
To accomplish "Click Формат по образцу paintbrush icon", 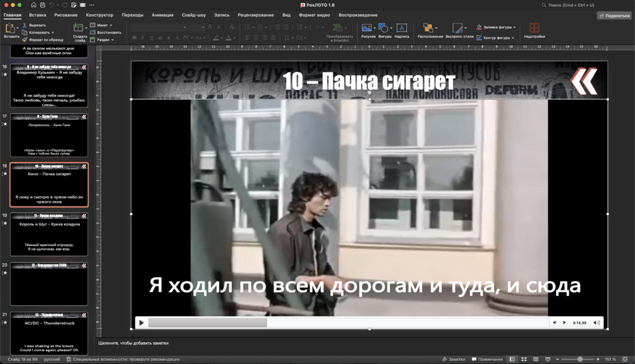I will (24, 40).
